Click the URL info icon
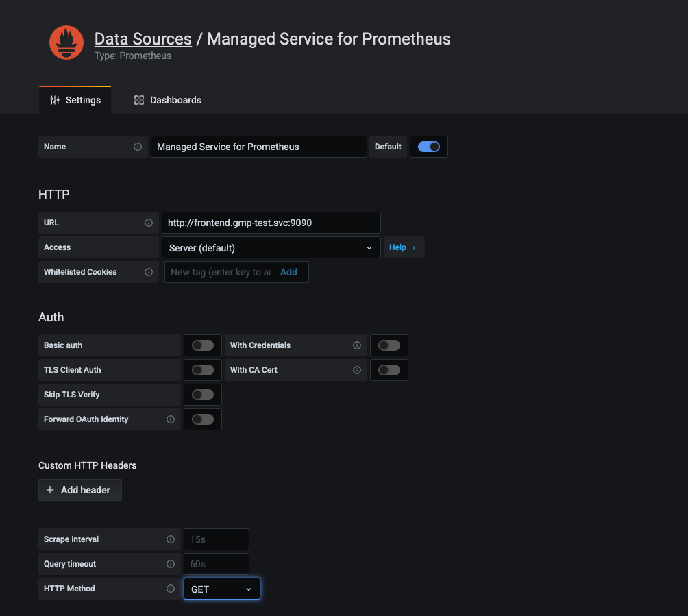Image resolution: width=688 pixels, height=616 pixels. tap(149, 223)
